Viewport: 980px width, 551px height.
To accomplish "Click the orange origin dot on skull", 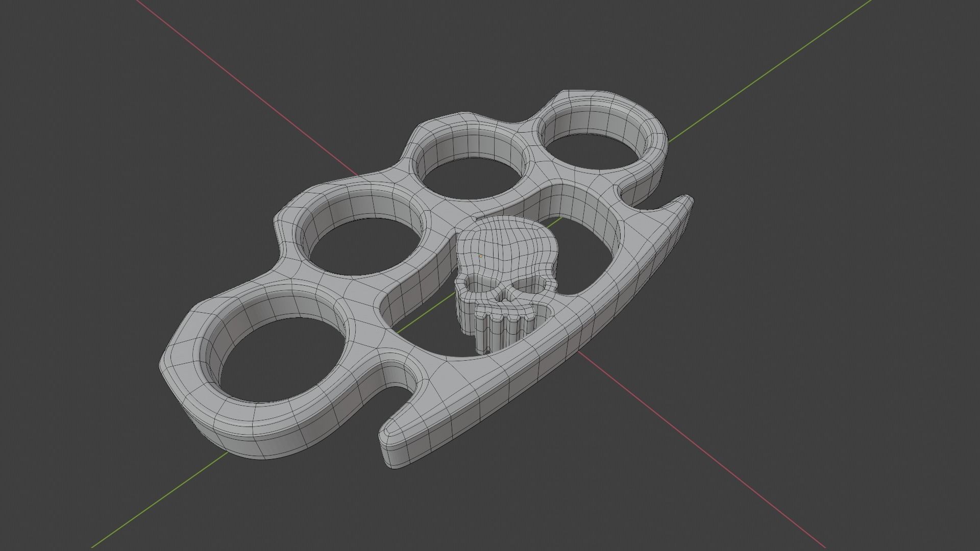I will (480, 256).
